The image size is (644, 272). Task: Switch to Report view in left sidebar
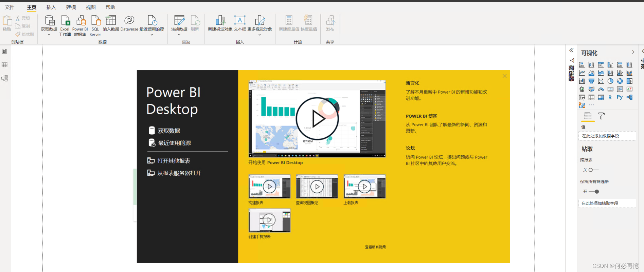click(x=4, y=51)
